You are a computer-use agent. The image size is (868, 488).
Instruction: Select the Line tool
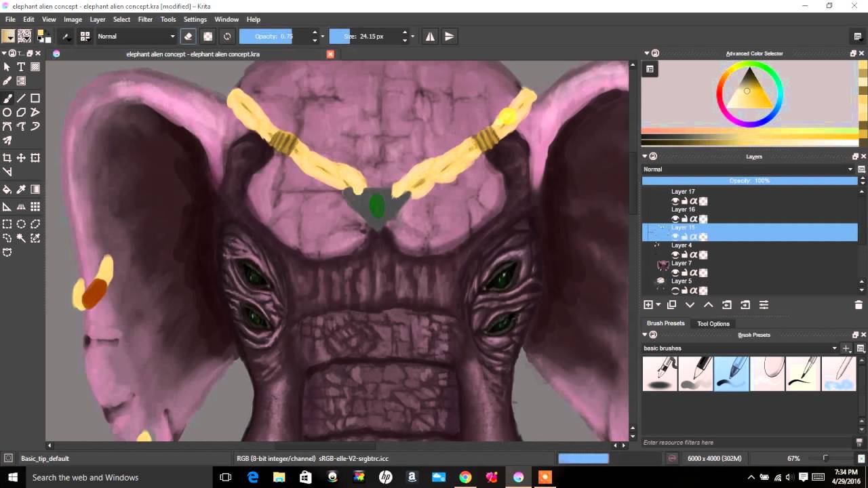click(21, 98)
